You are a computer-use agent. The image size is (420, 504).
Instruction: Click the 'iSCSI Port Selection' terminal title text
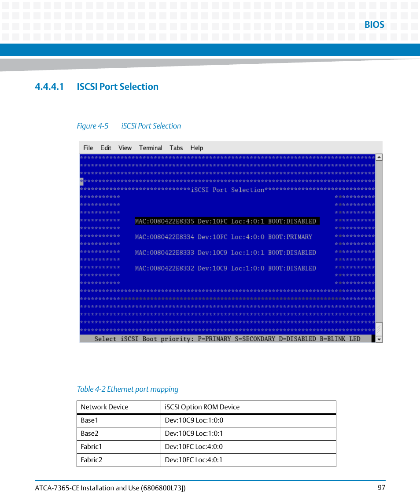227,190
